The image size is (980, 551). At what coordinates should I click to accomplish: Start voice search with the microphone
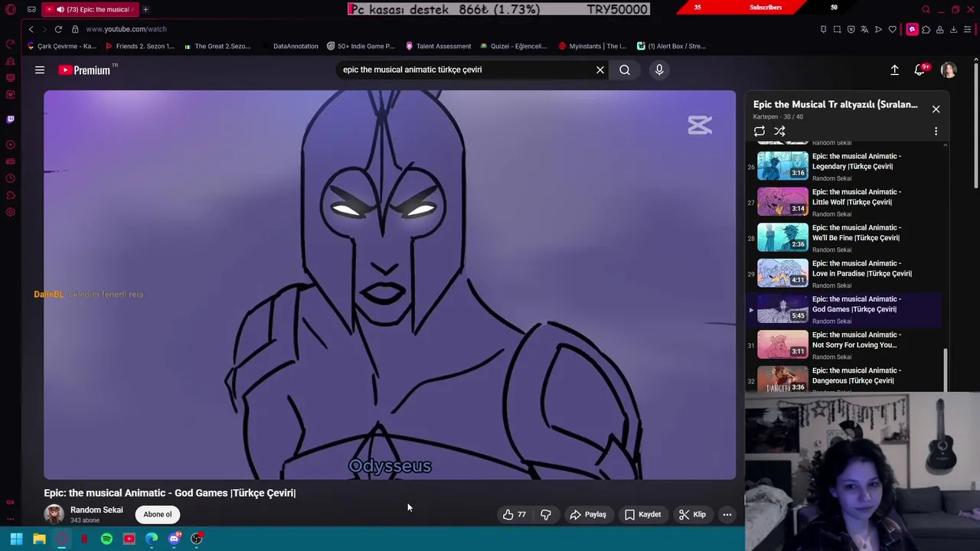tap(659, 70)
